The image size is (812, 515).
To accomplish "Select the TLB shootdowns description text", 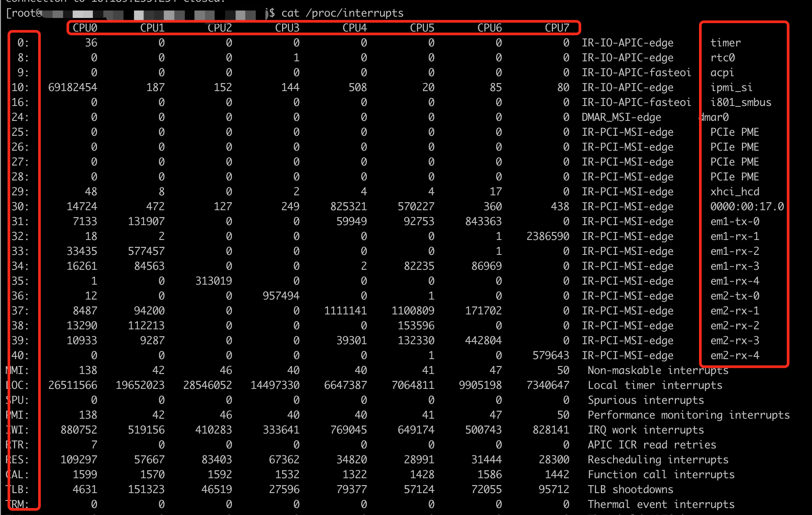I will pos(630,489).
